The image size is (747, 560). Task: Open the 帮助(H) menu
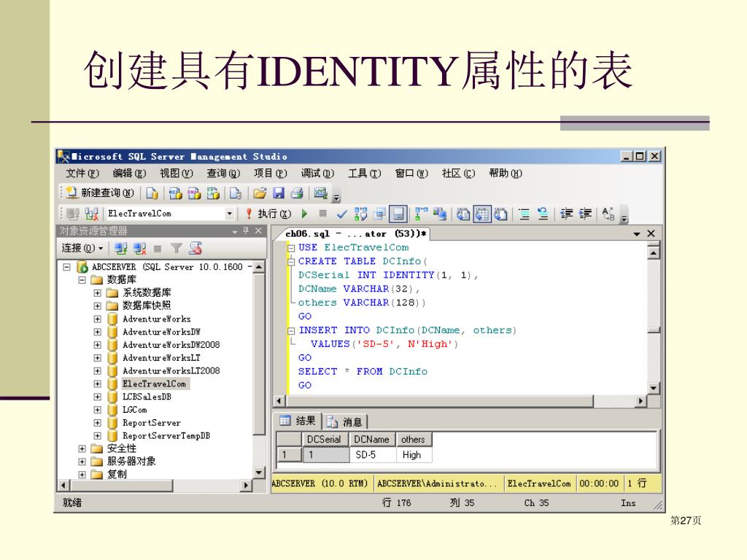506,173
